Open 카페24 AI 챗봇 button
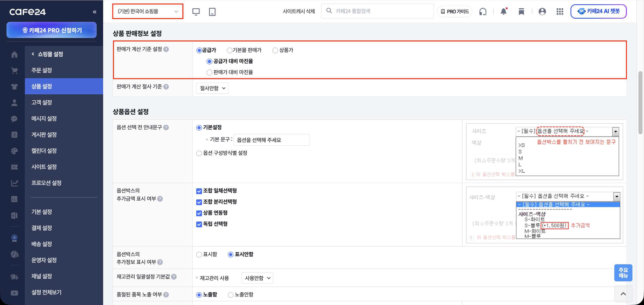This screenshot has width=644, height=305. [599, 12]
